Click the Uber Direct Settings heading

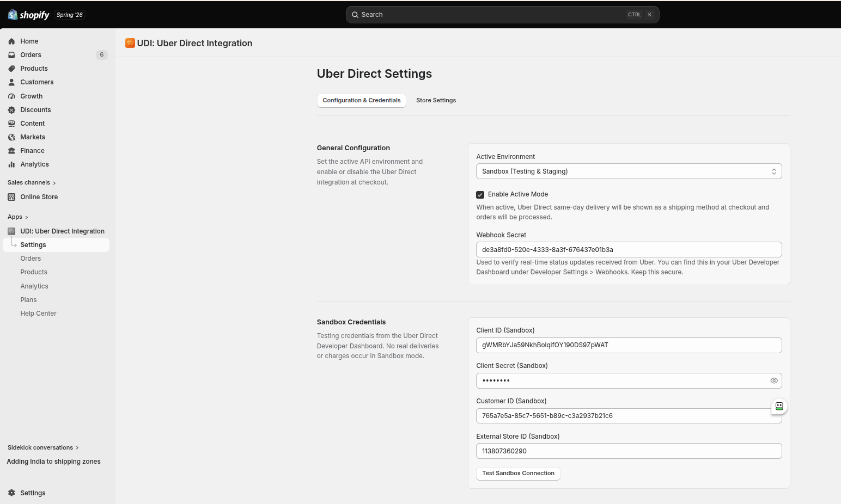point(374,74)
